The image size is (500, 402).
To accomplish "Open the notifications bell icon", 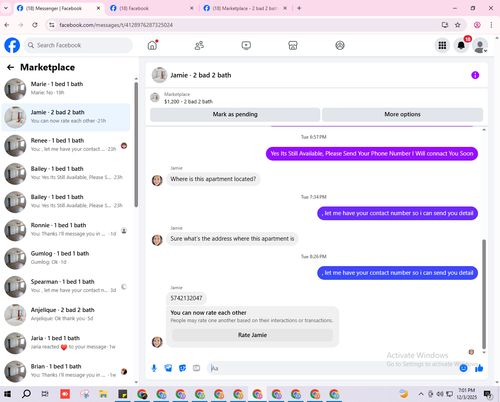I will click(x=461, y=45).
